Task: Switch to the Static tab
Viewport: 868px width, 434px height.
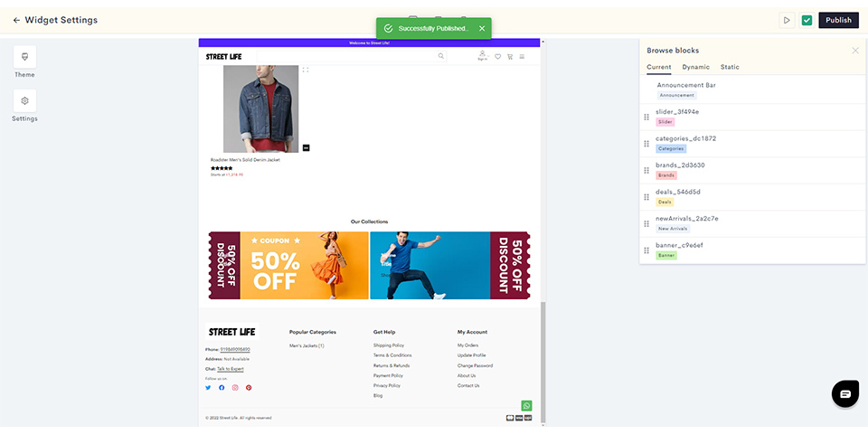Action: point(730,67)
